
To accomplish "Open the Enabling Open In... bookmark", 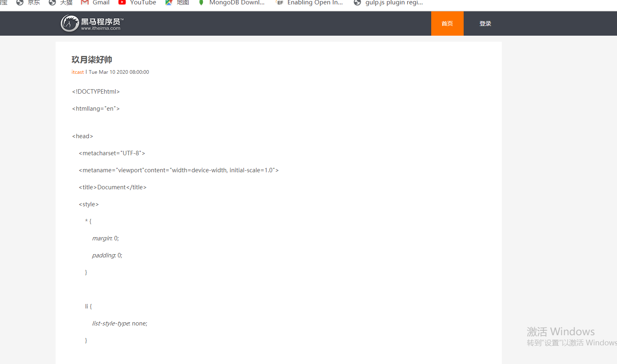I will [310, 2].
